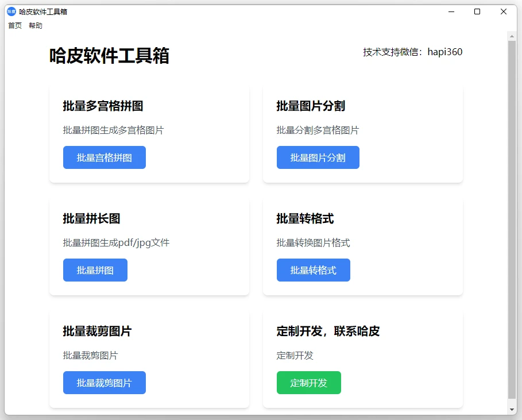
Task: Click the 哈皮 app icon in title bar
Action: (11, 11)
